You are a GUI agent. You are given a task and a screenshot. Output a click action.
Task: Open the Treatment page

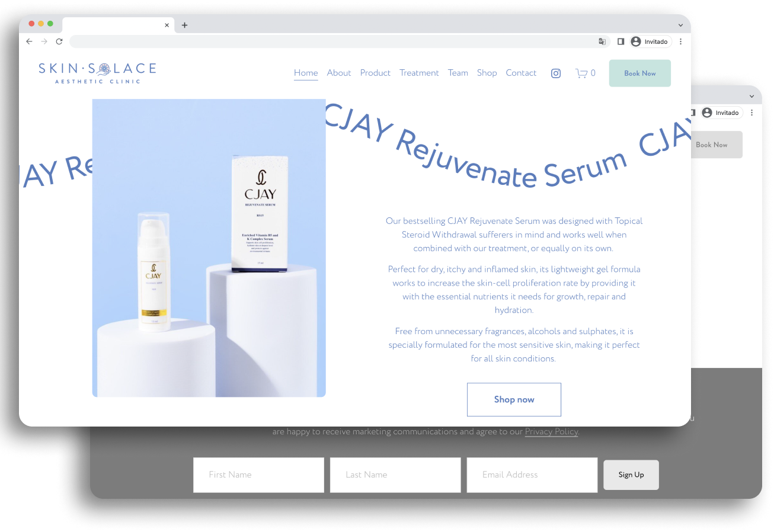click(x=419, y=73)
